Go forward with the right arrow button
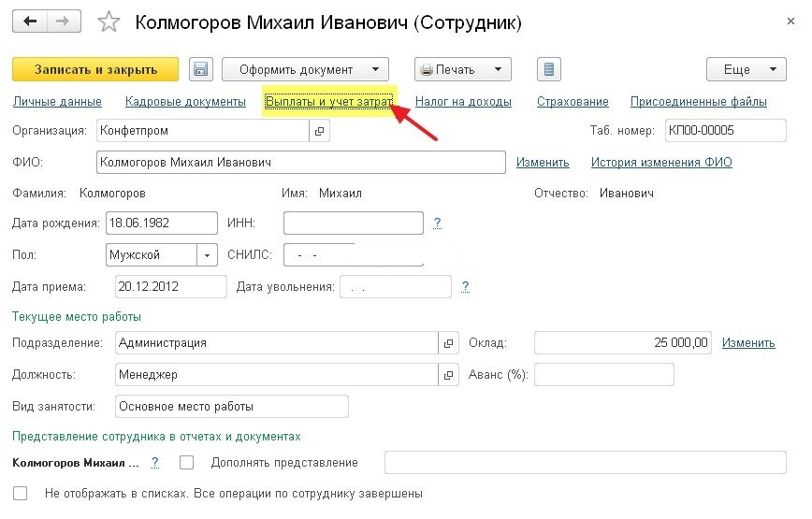812x519 pixels. coord(64,22)
